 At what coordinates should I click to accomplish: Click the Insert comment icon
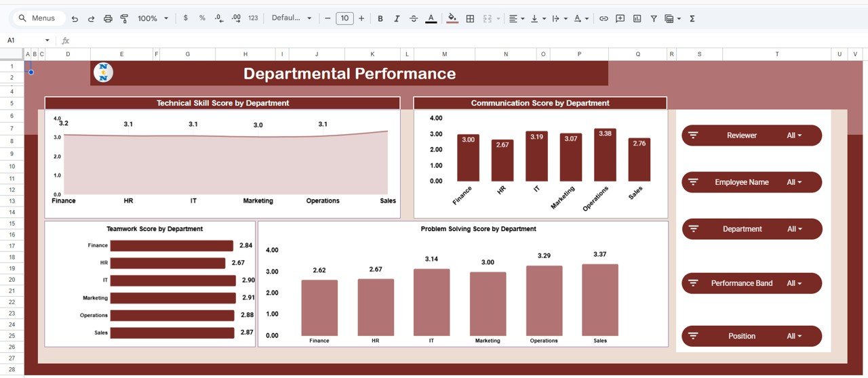click(620, 18)
